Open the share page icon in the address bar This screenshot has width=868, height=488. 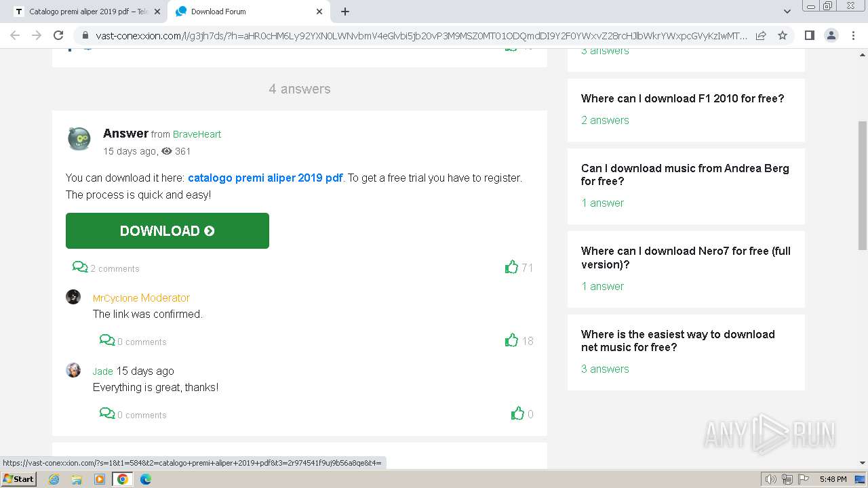[x=761, y=35]
